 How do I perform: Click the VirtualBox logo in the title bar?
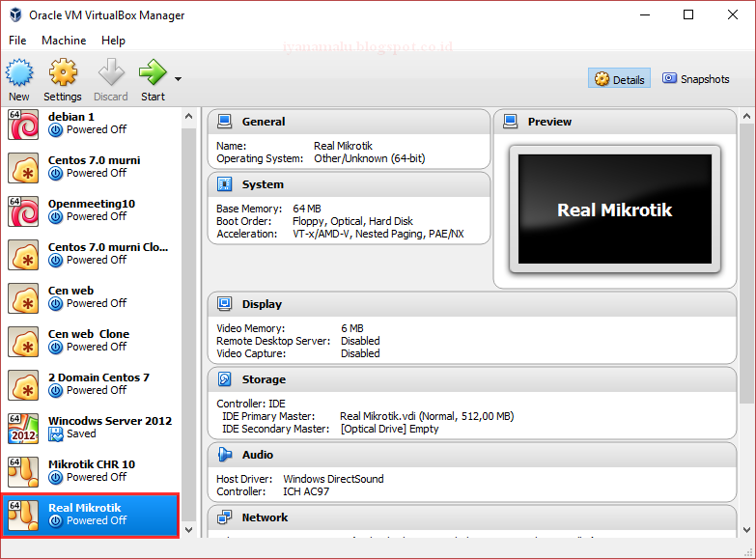15,14
